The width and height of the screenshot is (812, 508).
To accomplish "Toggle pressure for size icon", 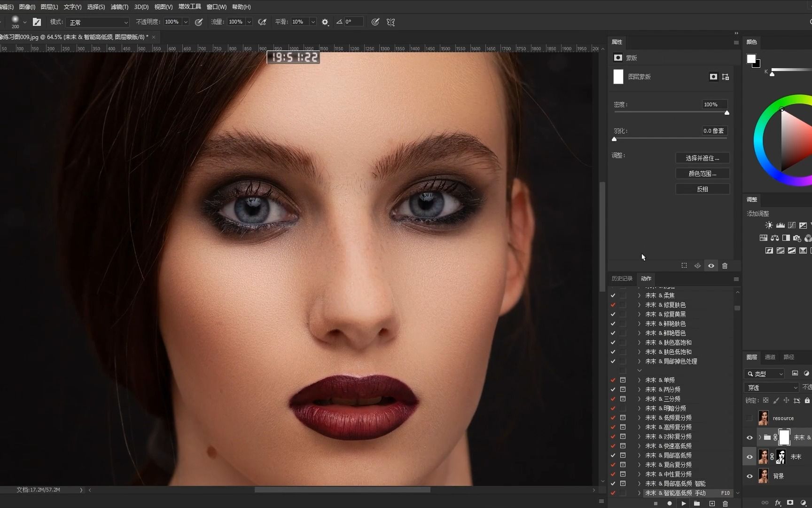I will click(x=375, y=22).
